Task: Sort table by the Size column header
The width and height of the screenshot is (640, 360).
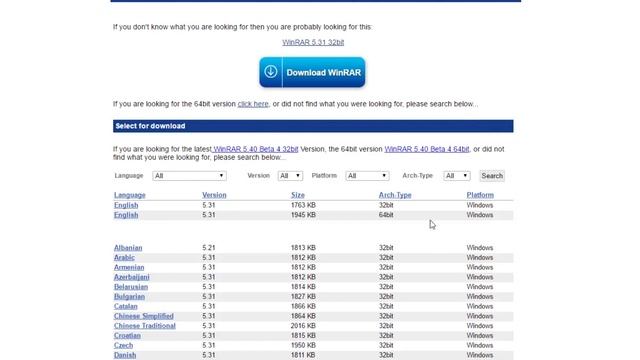Action: 298,195
